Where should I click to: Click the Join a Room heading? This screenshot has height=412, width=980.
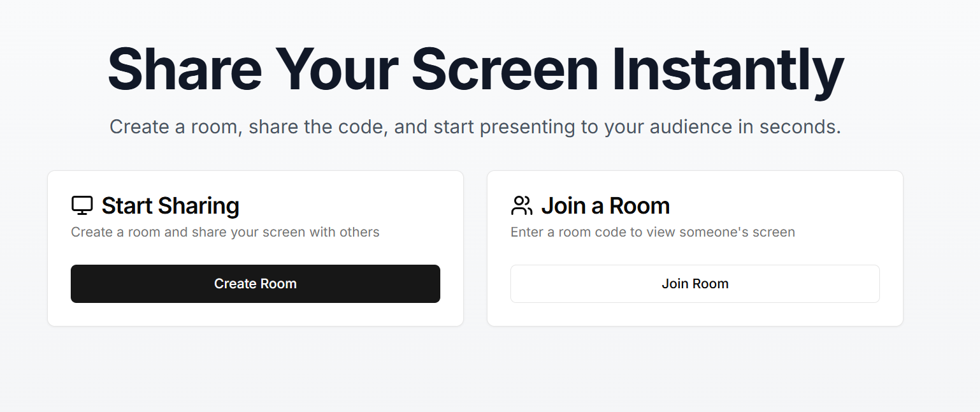tap(605, 205)
